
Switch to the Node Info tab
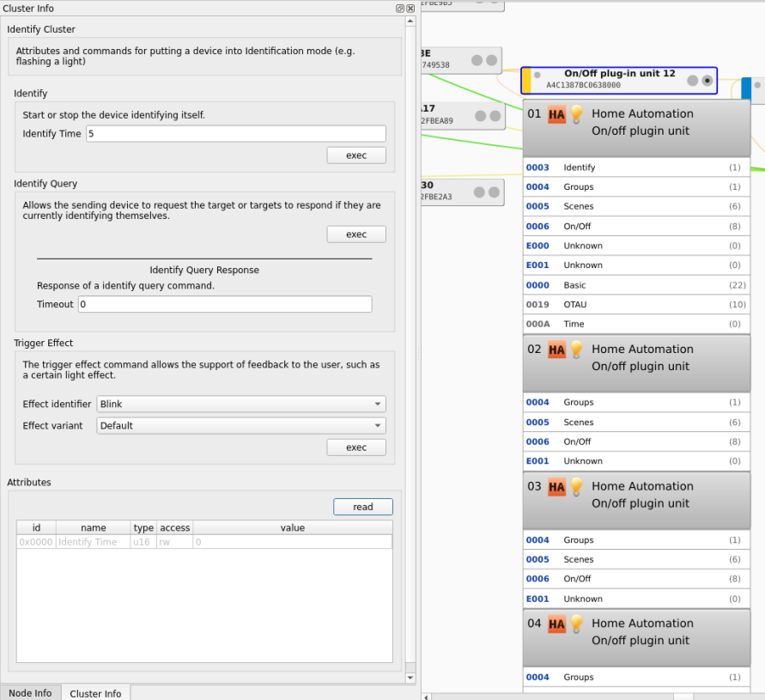pos(30,693)
